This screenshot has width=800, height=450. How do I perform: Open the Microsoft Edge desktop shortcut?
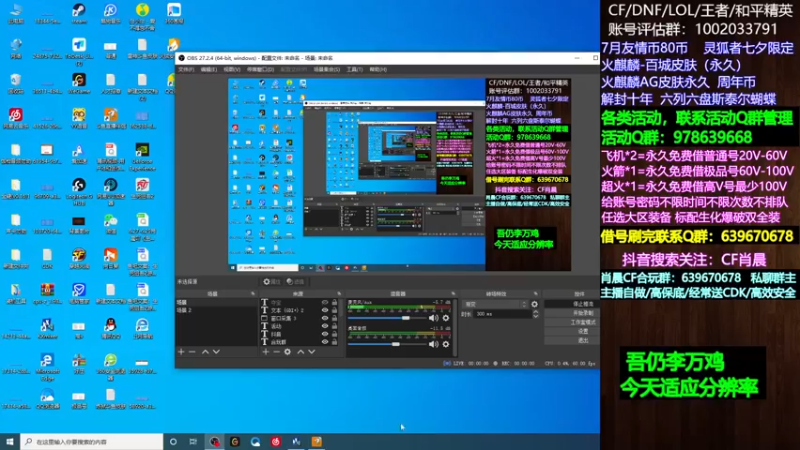click(47, 366)
